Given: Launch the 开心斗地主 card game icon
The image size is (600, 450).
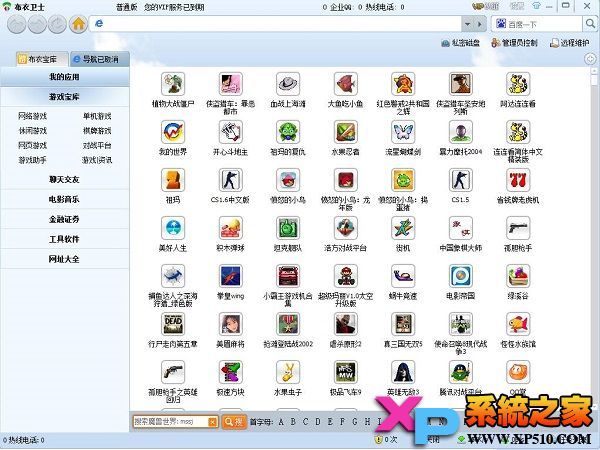Looking at the screenshot, I should (230, 132).
